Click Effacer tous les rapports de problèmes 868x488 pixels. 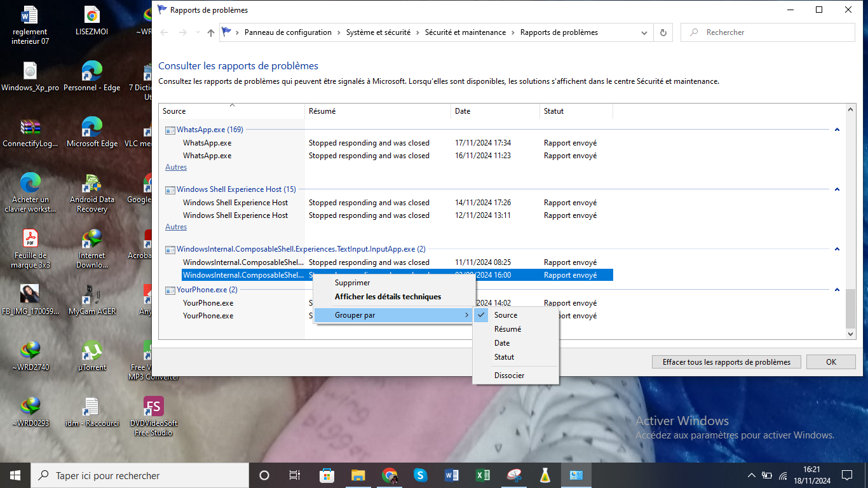click(x=727, y=362)
